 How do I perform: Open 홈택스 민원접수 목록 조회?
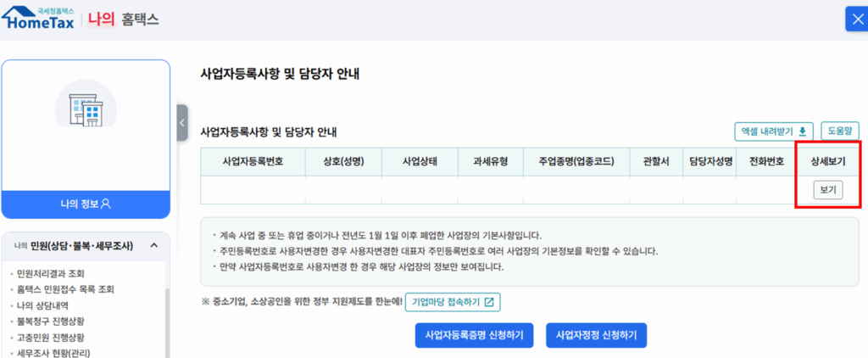pyautogui.click(x=65, y=288)
